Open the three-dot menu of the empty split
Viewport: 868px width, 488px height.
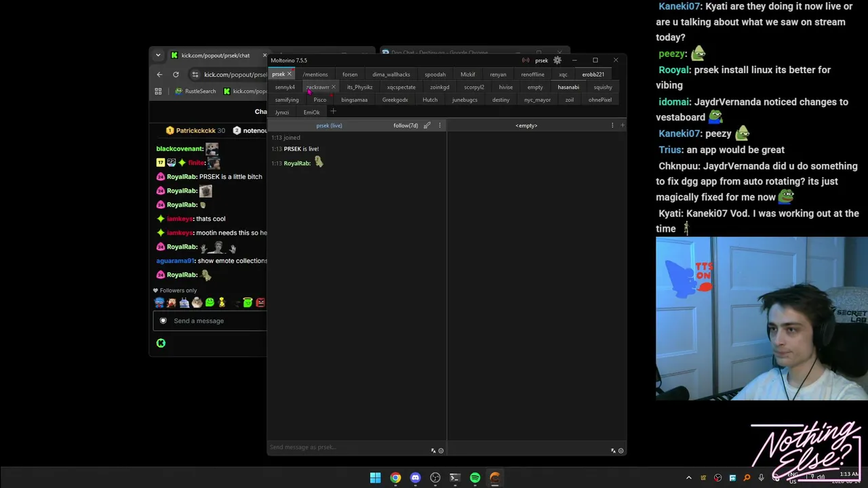point(612,125)
